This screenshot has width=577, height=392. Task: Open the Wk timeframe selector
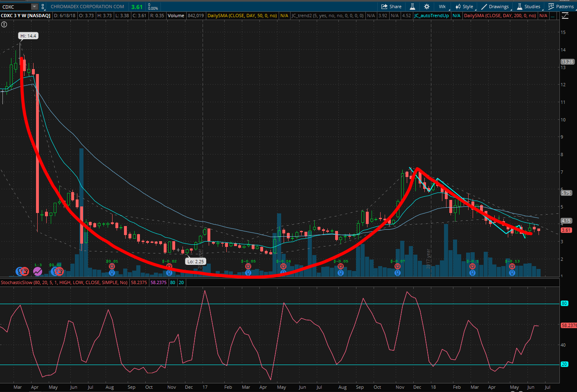pyautogui.click(x=442, y=7)
